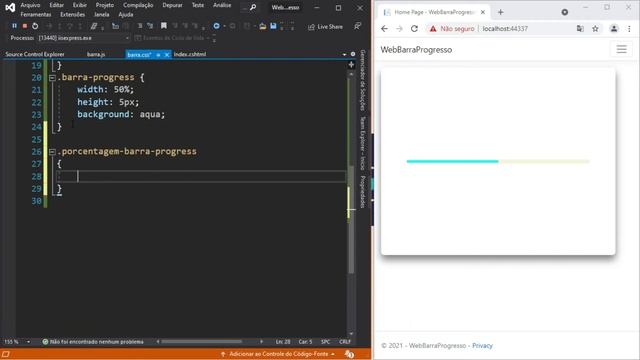
Task: Click the editor vertical scrollbar thumb
Action: tap(351, 219)
